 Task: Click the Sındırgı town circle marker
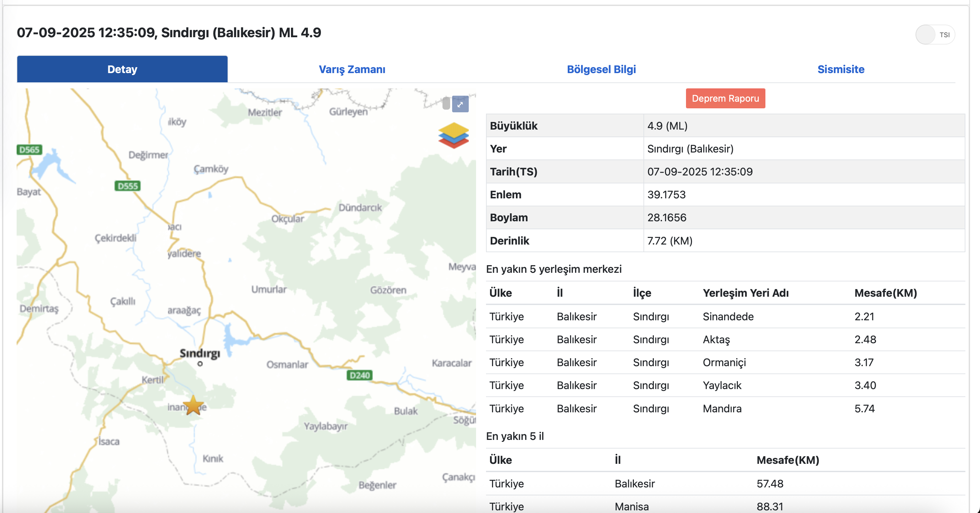[x=200, y=364]
